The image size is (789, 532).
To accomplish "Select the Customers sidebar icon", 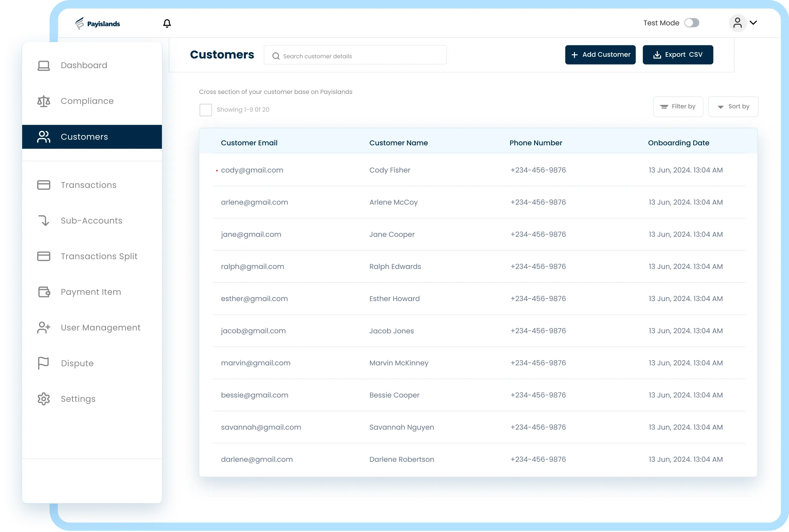I will point(43,136).
